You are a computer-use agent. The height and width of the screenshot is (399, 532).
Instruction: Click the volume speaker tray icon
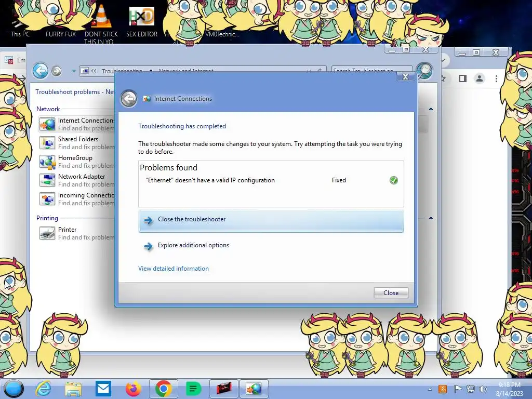click(483, 389)
